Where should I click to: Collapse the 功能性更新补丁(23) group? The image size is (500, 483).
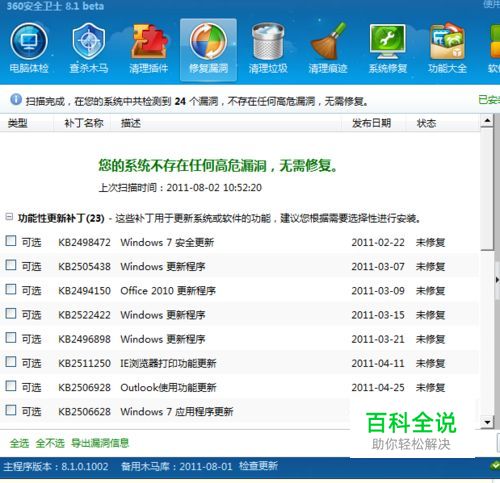coord(9,217)
